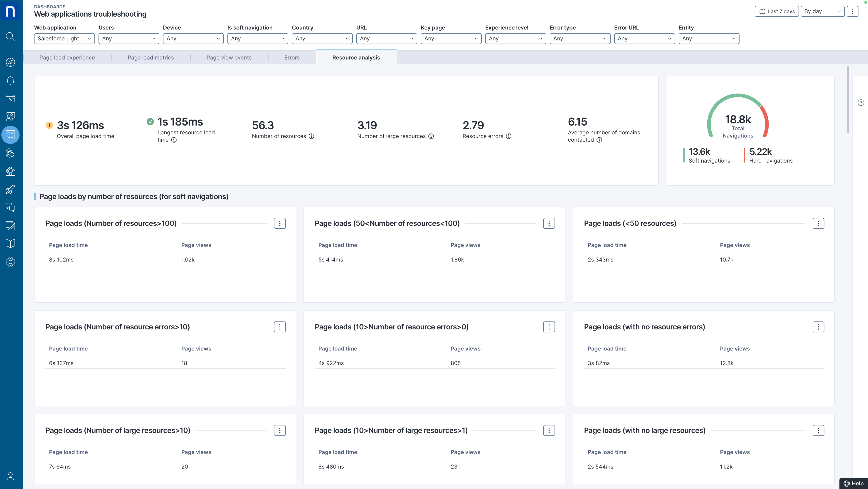Viewport: 868px width, 489px height.
Task: Click the vertical page scrollbar
Action: [848, 99]
